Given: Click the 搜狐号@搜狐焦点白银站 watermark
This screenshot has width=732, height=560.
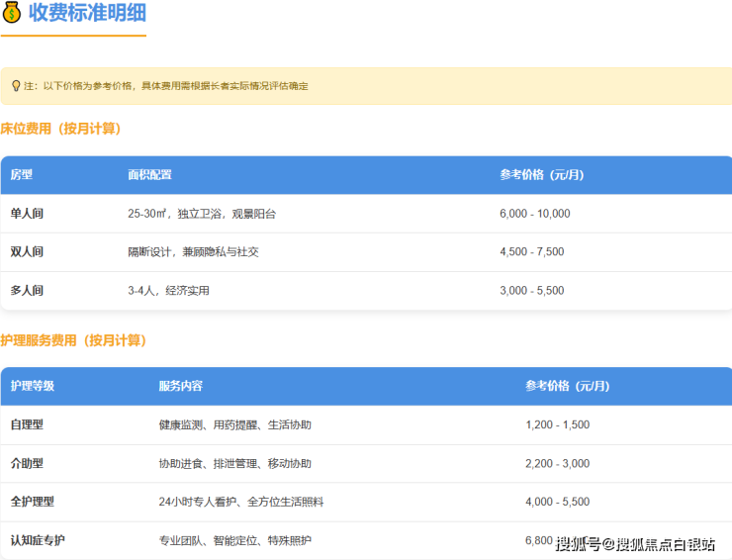Looking at the screenshot, I should (x=635, y=543).
